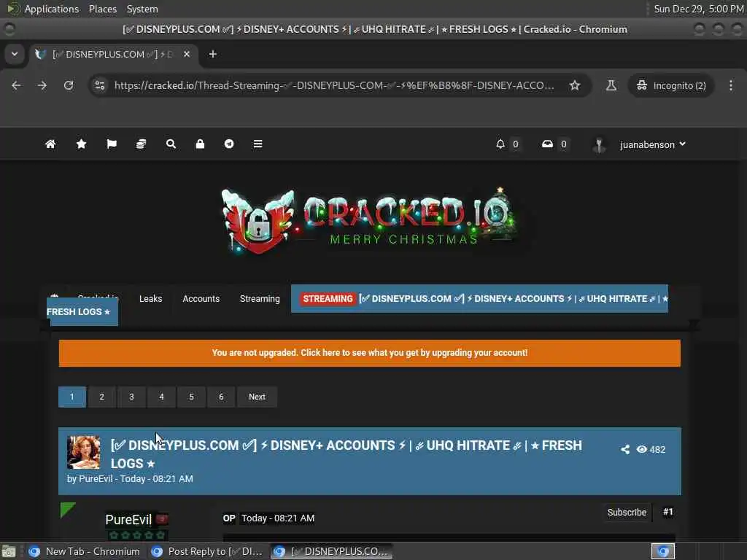
Task: Open the juanabenson avatar in navbar
Action: tap(599, 145)
